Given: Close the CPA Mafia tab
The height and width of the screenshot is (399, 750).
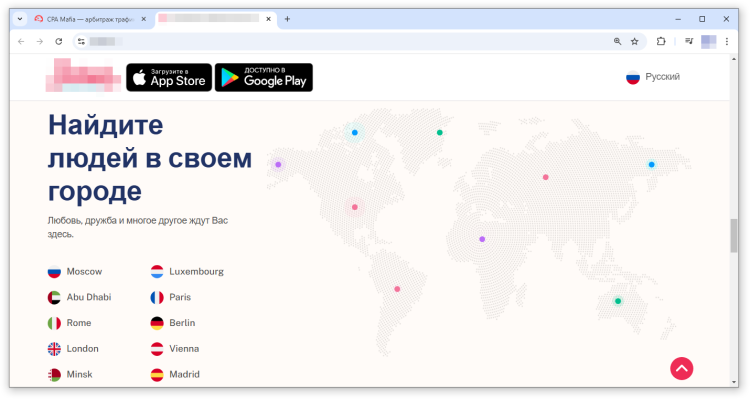Looking at the screenshot, I should 143,19.
